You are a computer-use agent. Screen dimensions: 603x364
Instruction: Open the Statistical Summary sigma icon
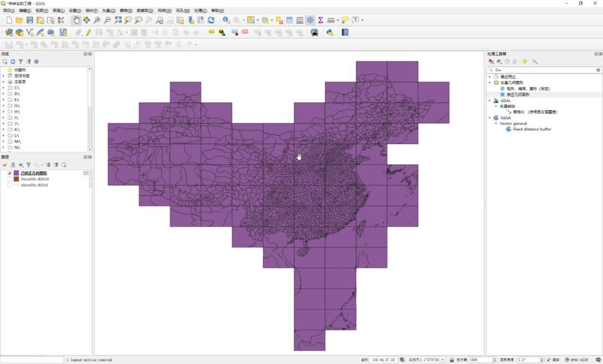tap(320, 20)
